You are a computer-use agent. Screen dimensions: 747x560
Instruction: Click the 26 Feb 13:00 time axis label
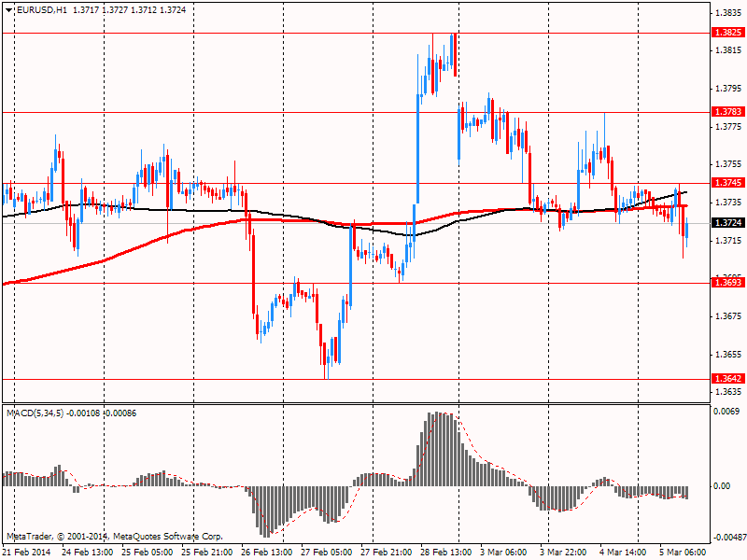267,553
